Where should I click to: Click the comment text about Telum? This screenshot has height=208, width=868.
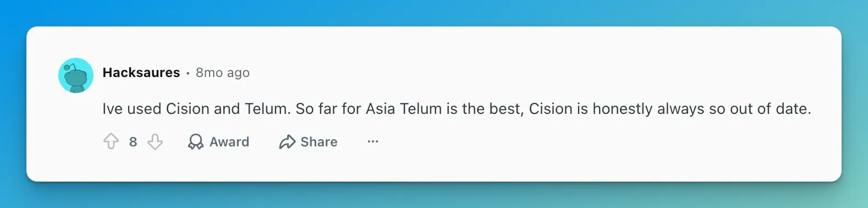point(457,109)
